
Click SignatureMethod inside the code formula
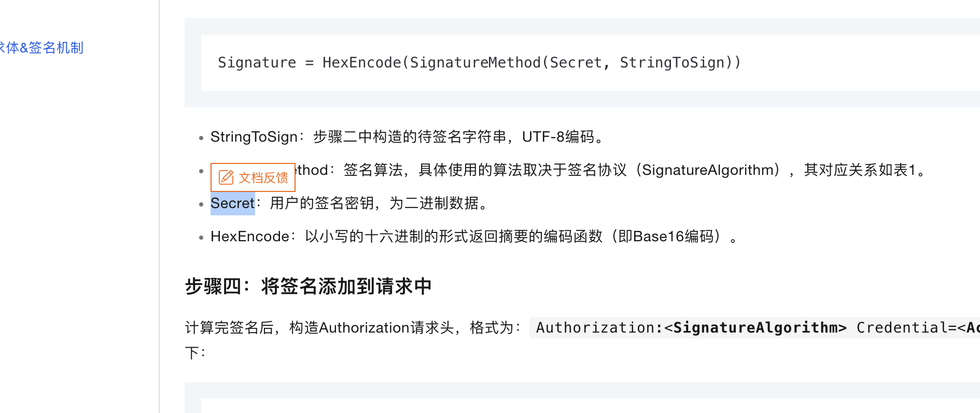coord(475,63)
